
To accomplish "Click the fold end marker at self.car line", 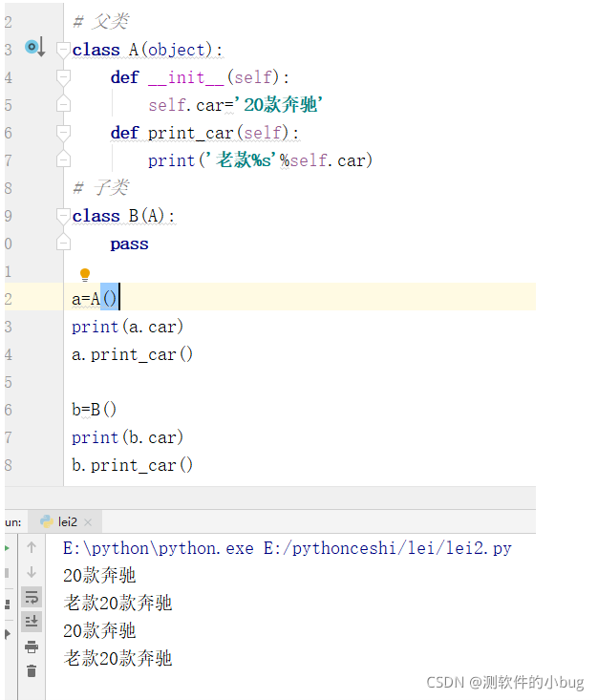I will [x=63, y=104].
